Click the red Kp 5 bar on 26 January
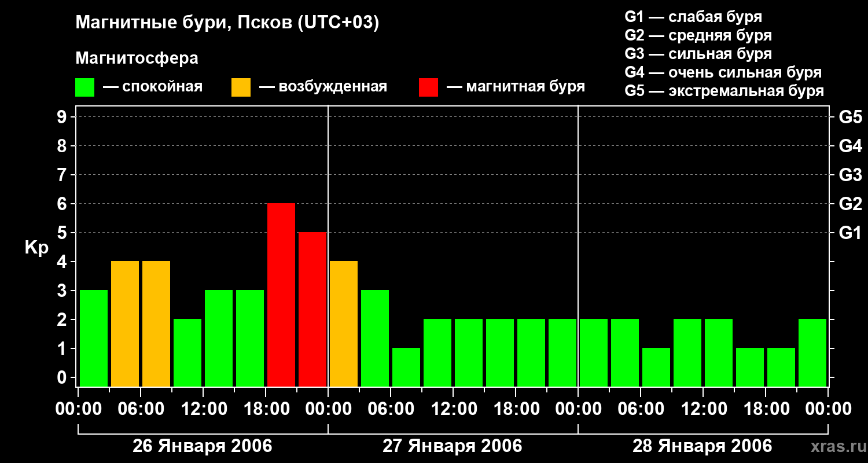 pyautogui.click(x=312, y=309)
